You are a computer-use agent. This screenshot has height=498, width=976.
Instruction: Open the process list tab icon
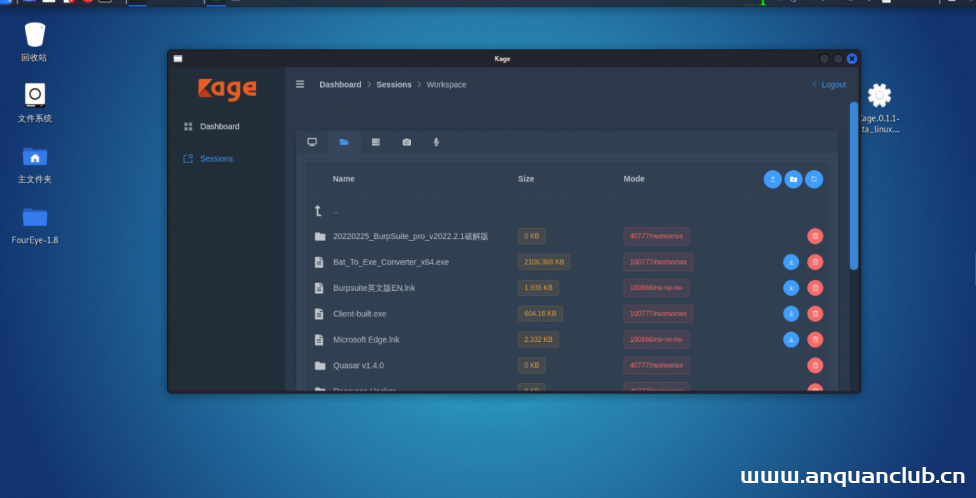click(x=376, y=142)
